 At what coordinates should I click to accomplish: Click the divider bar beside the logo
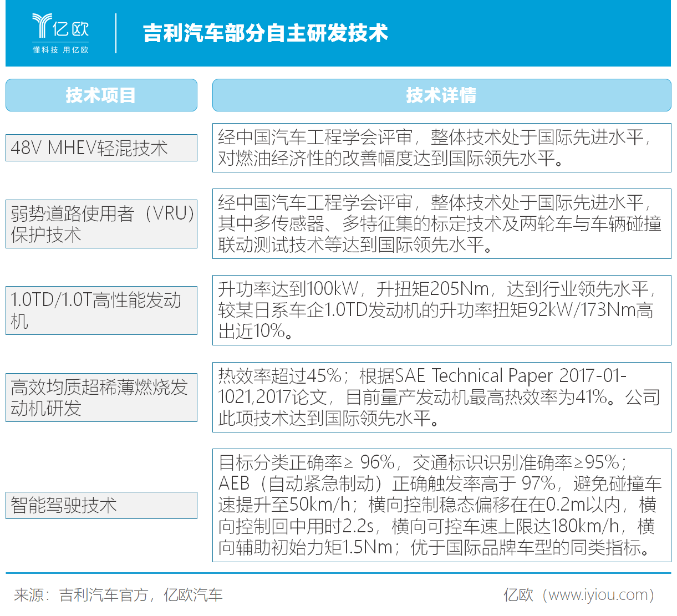(x=115, y=33)
